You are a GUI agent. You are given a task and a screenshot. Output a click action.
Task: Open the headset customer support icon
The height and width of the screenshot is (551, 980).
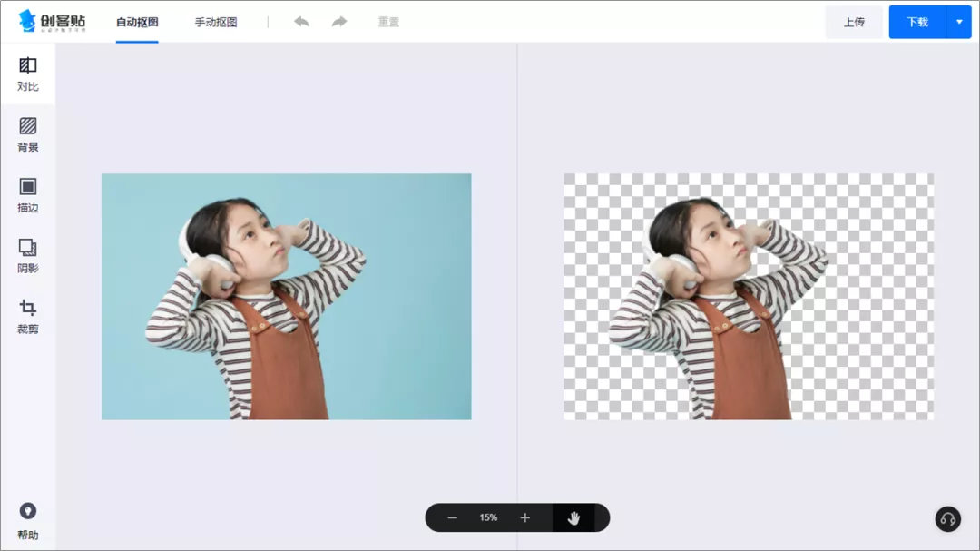(947, 519)
